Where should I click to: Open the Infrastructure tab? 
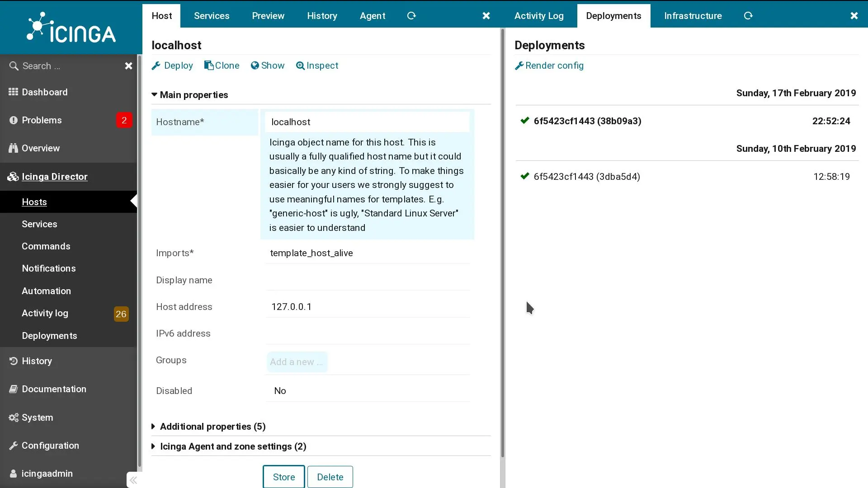[x=693, y=16]
